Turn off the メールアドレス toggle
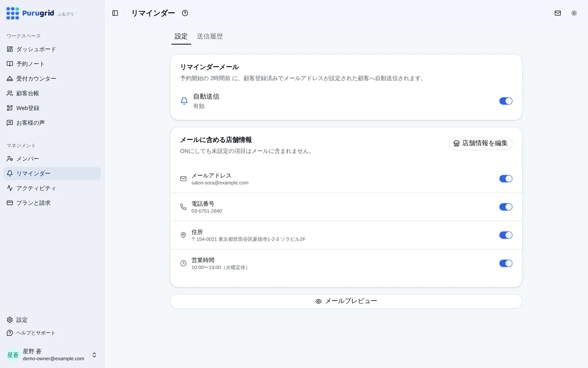Screen dimensions: 588x368 coord(506,179)
